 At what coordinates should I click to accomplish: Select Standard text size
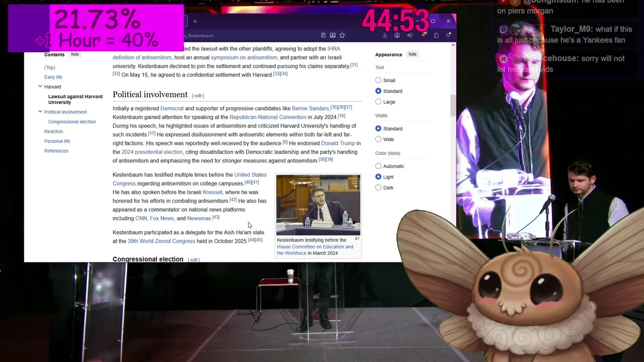[378, 91]
